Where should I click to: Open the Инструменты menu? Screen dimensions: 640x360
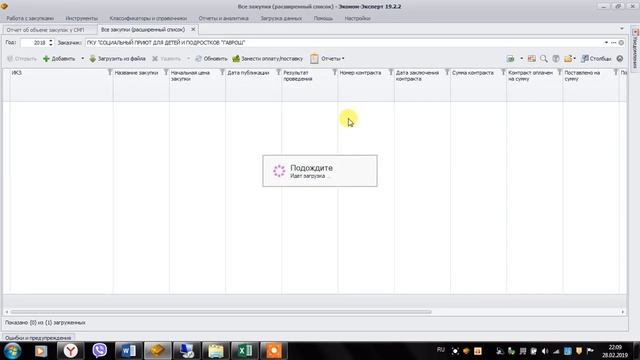[81, 18]
